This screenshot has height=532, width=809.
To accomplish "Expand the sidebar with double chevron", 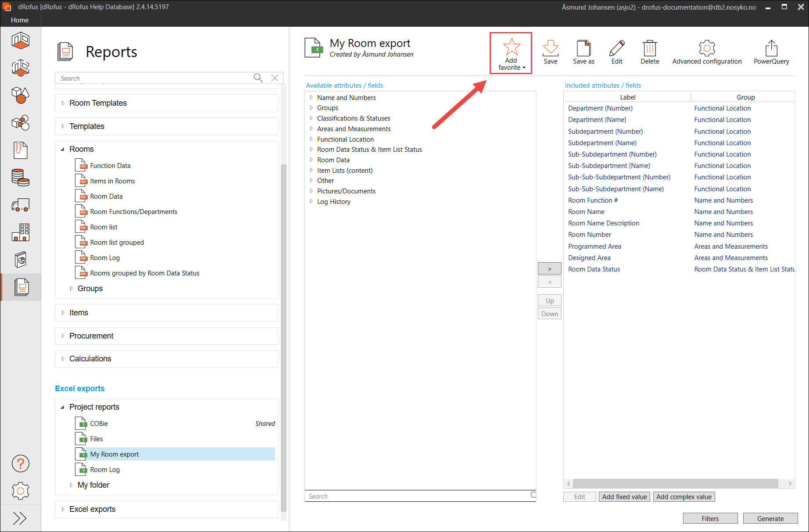I will point(20,518).
